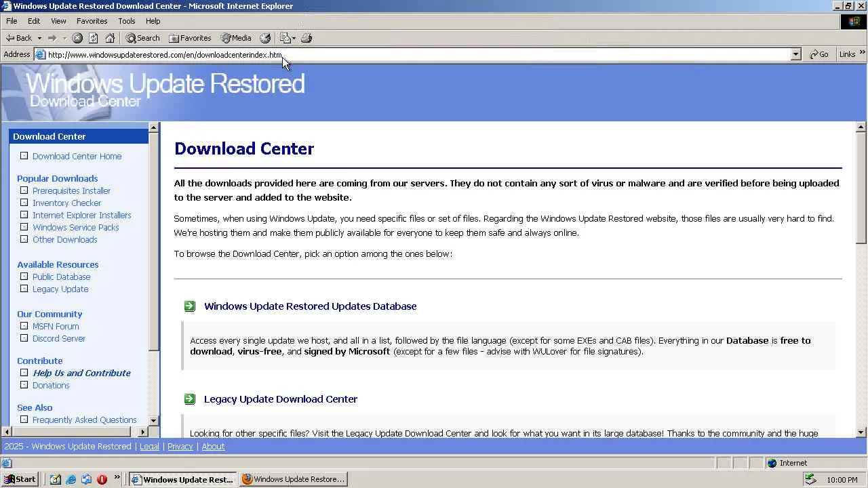Open the Mail button dropdown arrow
Image resolution: width=868 pixels, height=488 pixels.
click(x=294, y=38)
